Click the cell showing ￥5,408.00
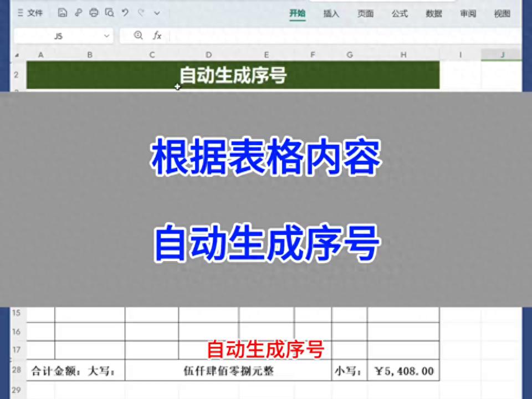The image size is (532, 399). click(x=403, y=371)
